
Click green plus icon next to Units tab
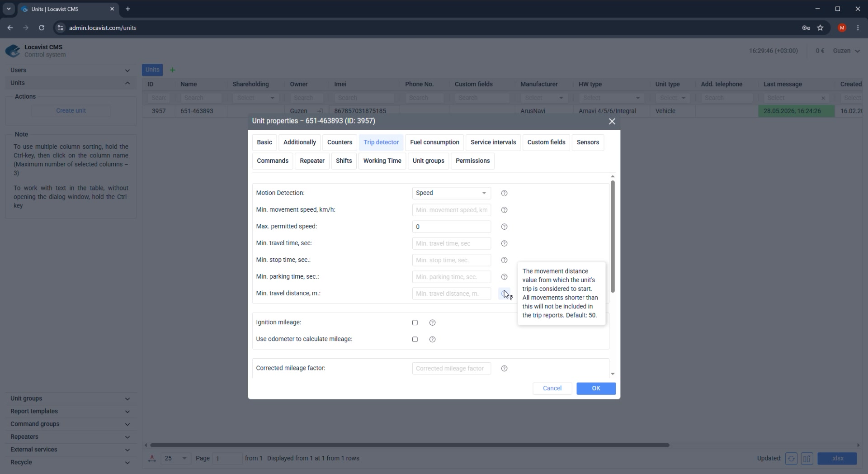(x=172, y=70)
